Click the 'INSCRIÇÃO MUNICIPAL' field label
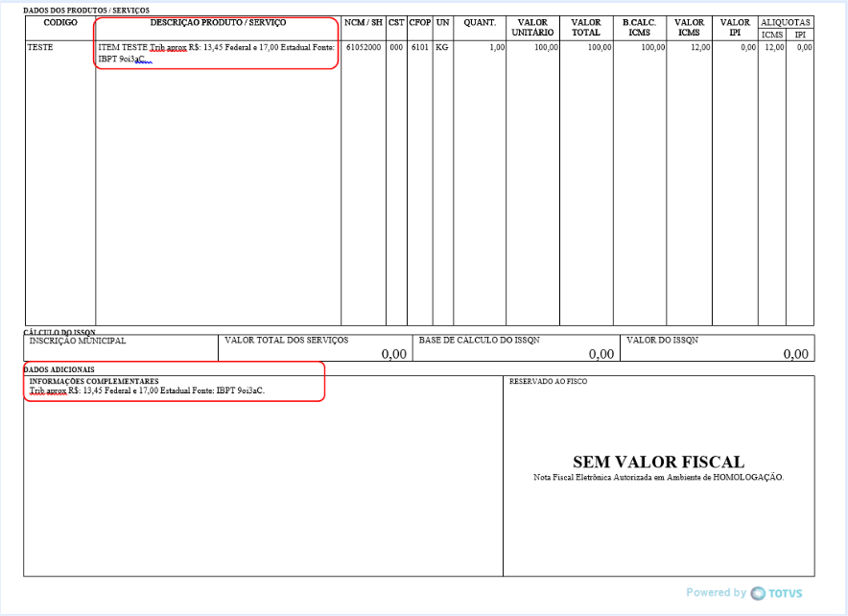 click(78, 342)
